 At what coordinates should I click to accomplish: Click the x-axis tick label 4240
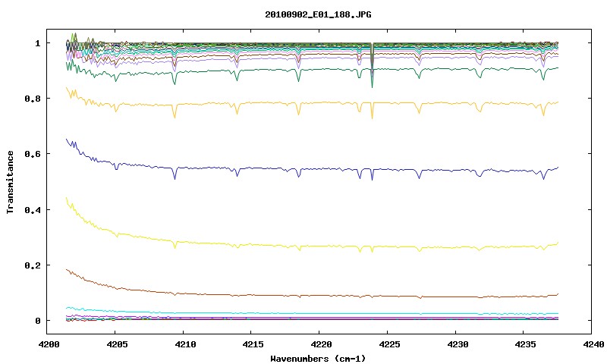pos(593,344)
